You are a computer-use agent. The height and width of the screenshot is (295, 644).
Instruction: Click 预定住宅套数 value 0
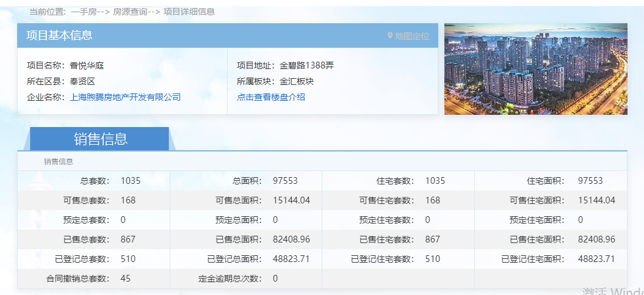[427, 220]
